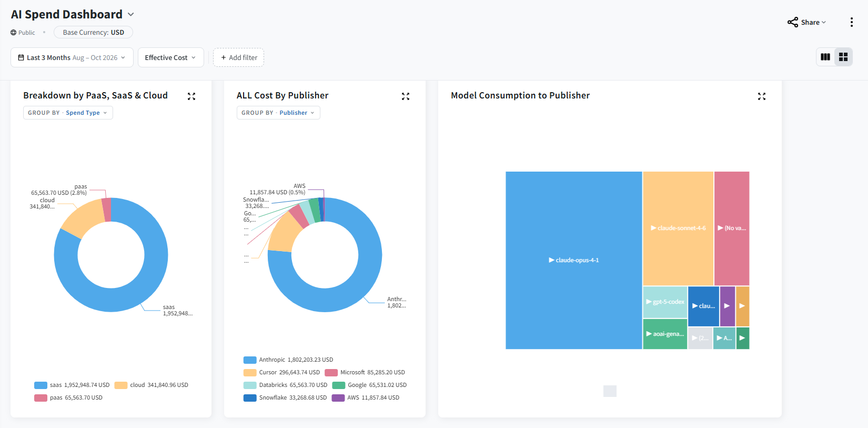The width and height of the screenshot is (868, 428).
Task: Click the claude-opus-4-1 treemap block
Action: 573,260
